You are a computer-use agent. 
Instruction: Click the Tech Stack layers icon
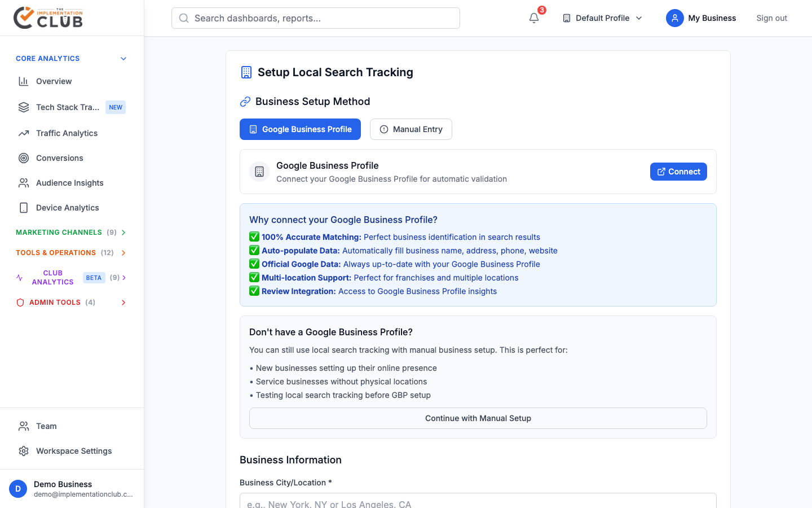pyautogui.click(x=24, y=107)
